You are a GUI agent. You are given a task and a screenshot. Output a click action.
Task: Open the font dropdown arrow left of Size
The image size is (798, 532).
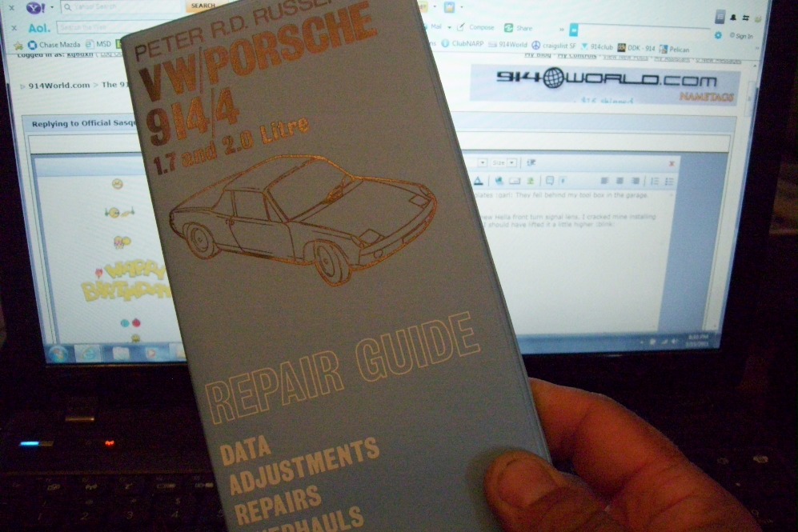click(x=482, y=162)
